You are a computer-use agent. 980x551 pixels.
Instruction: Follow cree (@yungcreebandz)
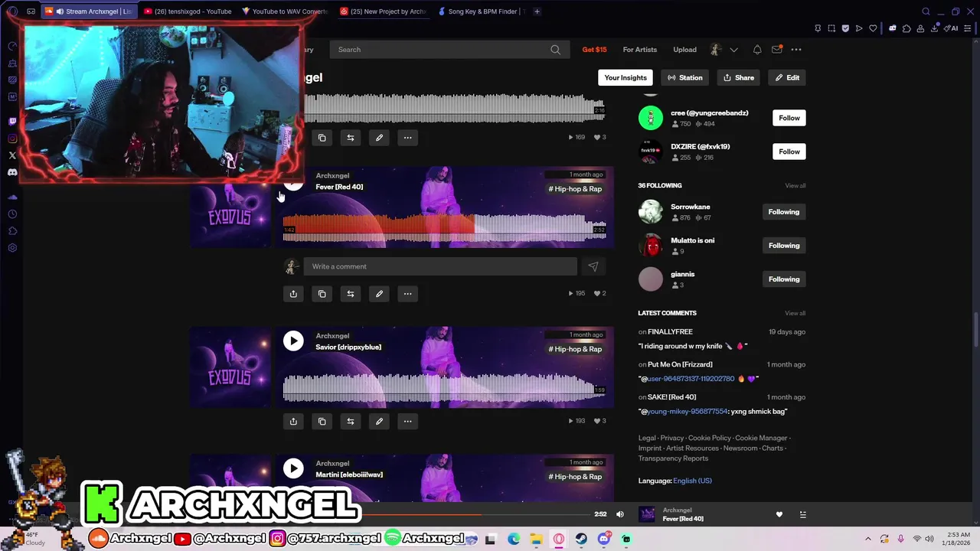pyautogui.click(x=789, y=118)
